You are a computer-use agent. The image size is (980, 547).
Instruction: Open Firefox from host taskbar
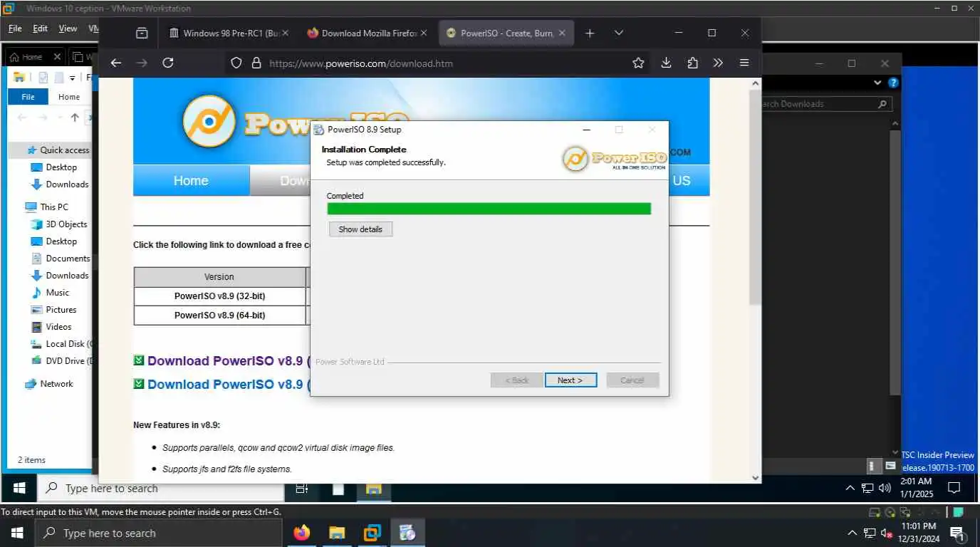pyautogui.click(x=302, y=533)
